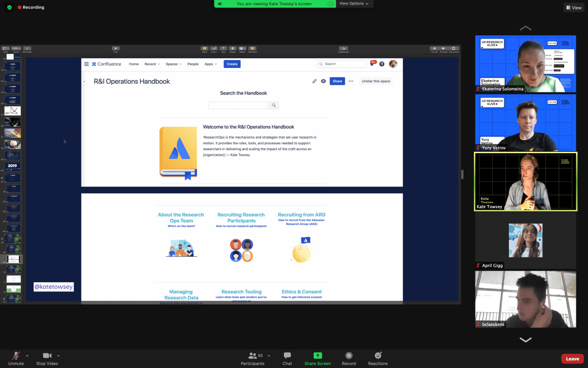Select April Gigg's video tile

click(x=525, y=240)
